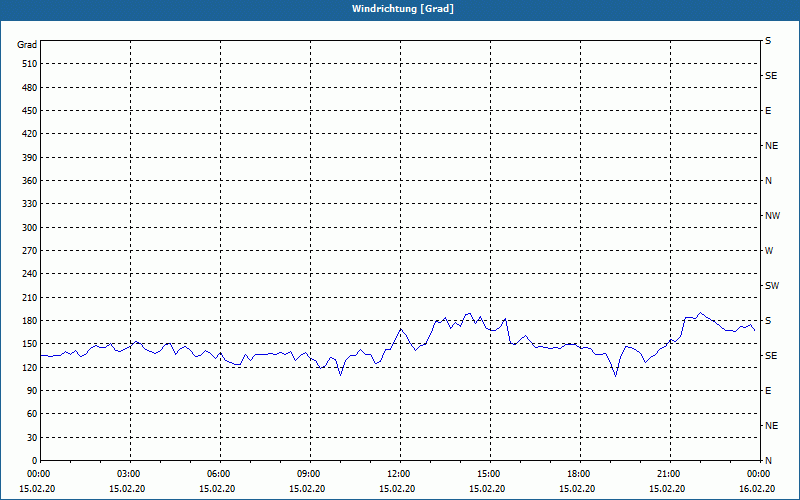
Task: Pick the 390 degree axis label
Action: [x=30, y=158]
